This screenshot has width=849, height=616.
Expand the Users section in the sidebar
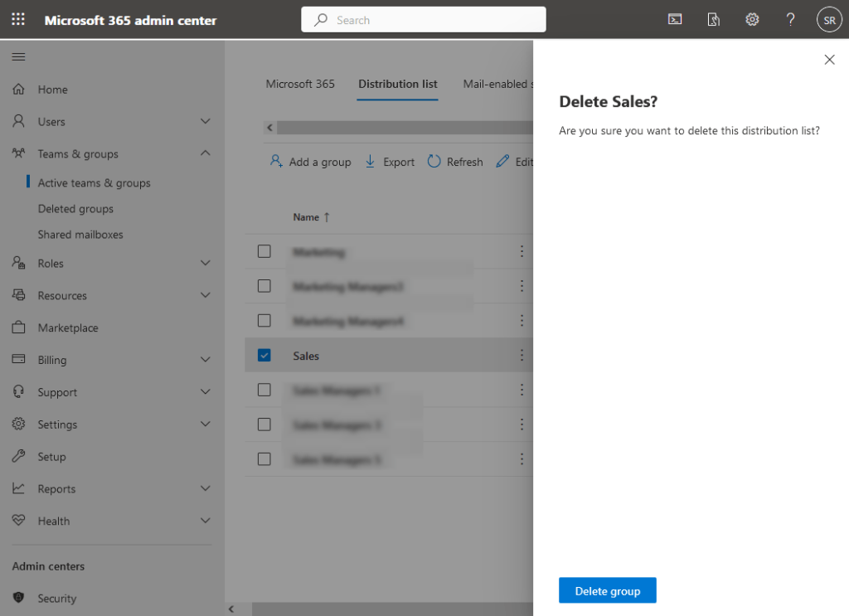205,121
